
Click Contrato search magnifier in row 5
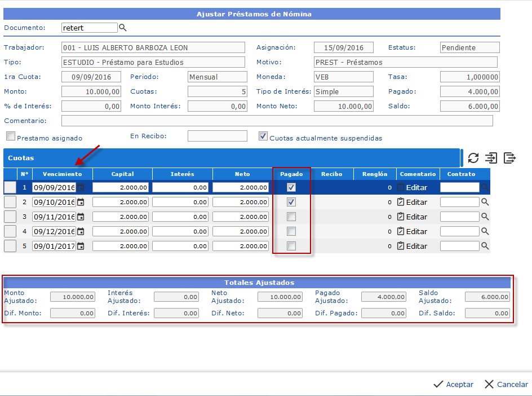[485, 246]
